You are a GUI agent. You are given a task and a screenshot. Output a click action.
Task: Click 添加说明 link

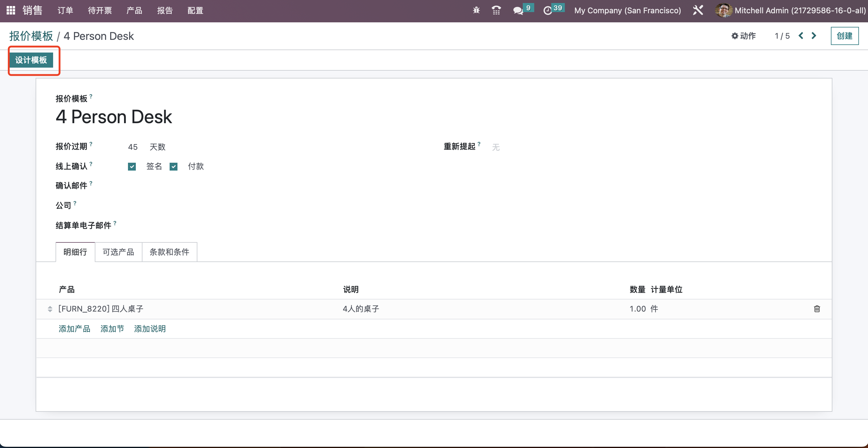point(150,329)
